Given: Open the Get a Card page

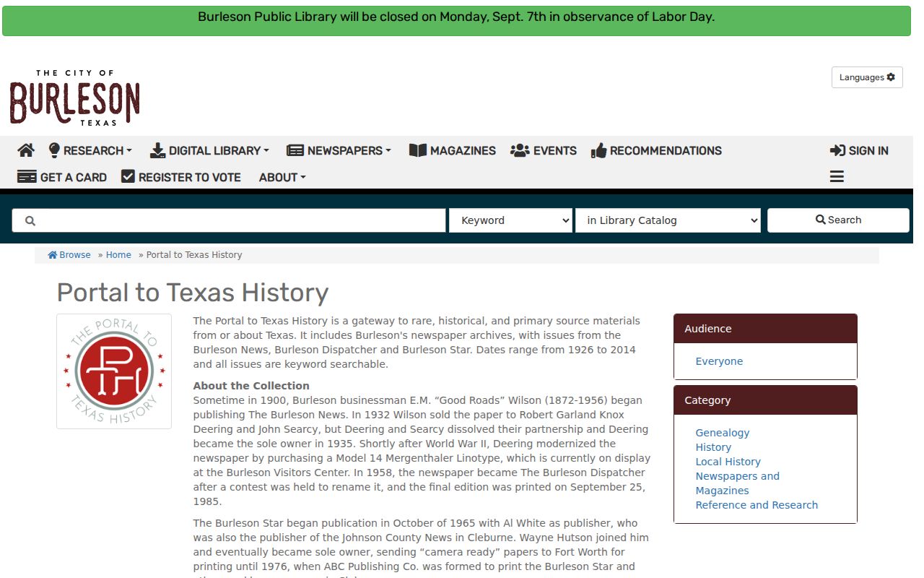Looking at the screenshot, I should click(62, 177).
